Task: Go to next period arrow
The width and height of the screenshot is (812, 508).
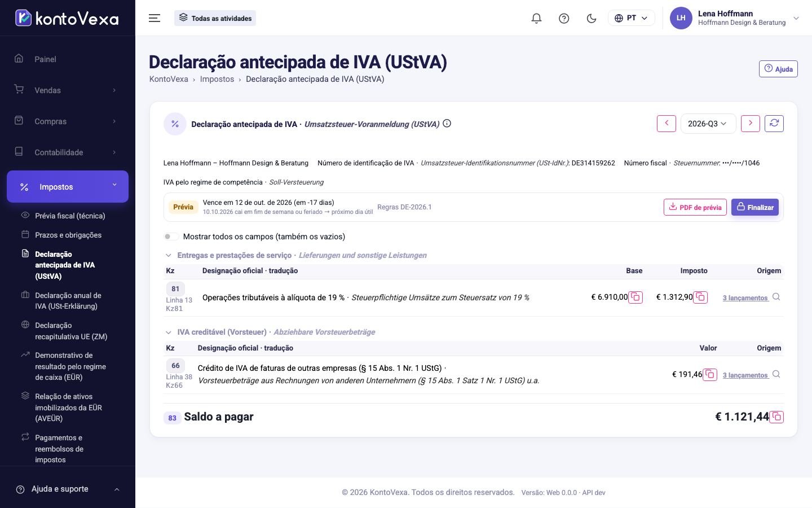Action: click(x=751, y=124)
